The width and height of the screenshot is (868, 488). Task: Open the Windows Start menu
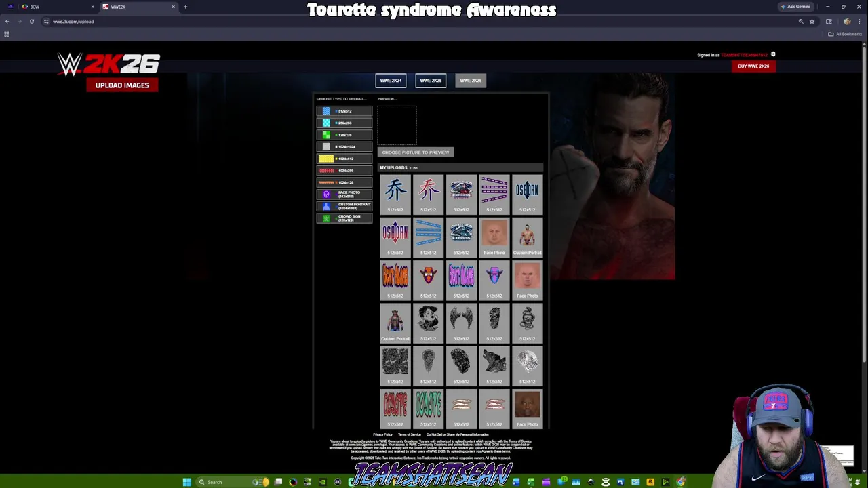[186, 482]
